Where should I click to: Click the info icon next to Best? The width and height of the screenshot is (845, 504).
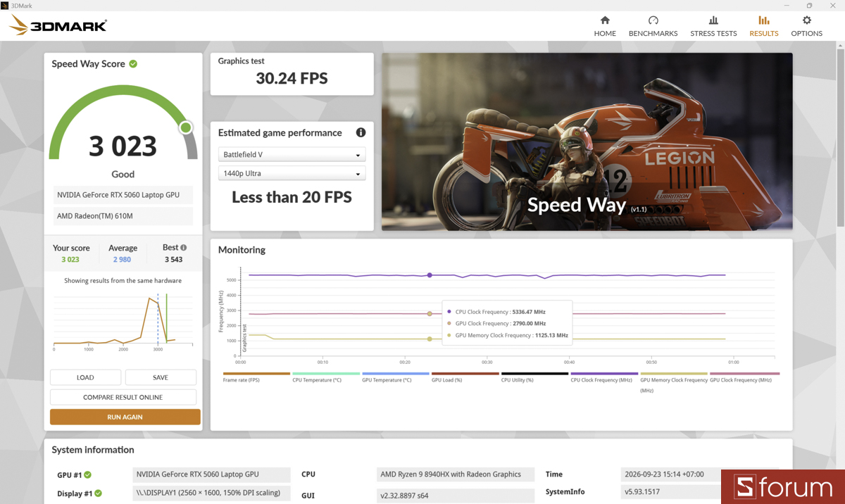(x=184, y=248)
